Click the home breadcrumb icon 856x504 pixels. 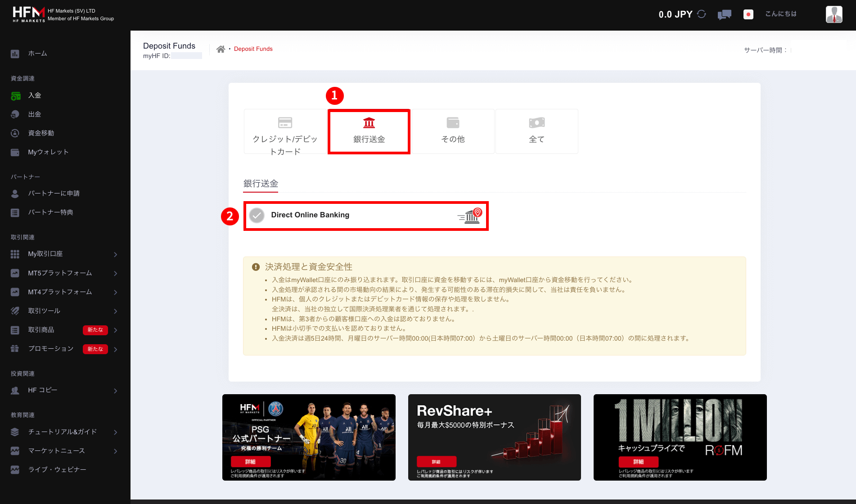tap(221, 49)
